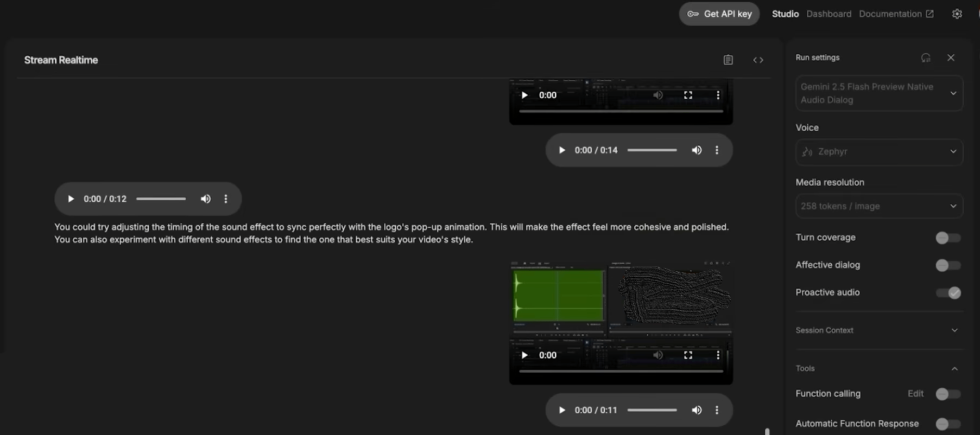Show code with the angle brackets icon

(758, 60)
